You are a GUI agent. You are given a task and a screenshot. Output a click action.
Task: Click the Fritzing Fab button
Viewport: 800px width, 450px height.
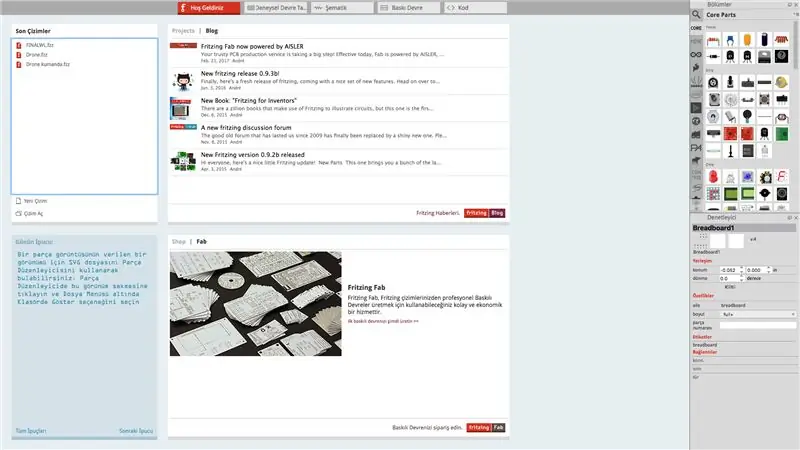click(x=486, y=428)
